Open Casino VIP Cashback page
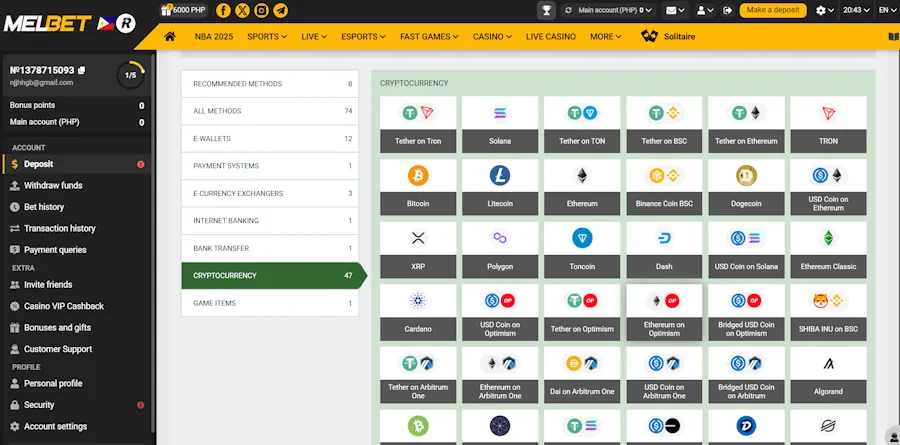Viewport: 900px width, 445px height. click(64, 306)
